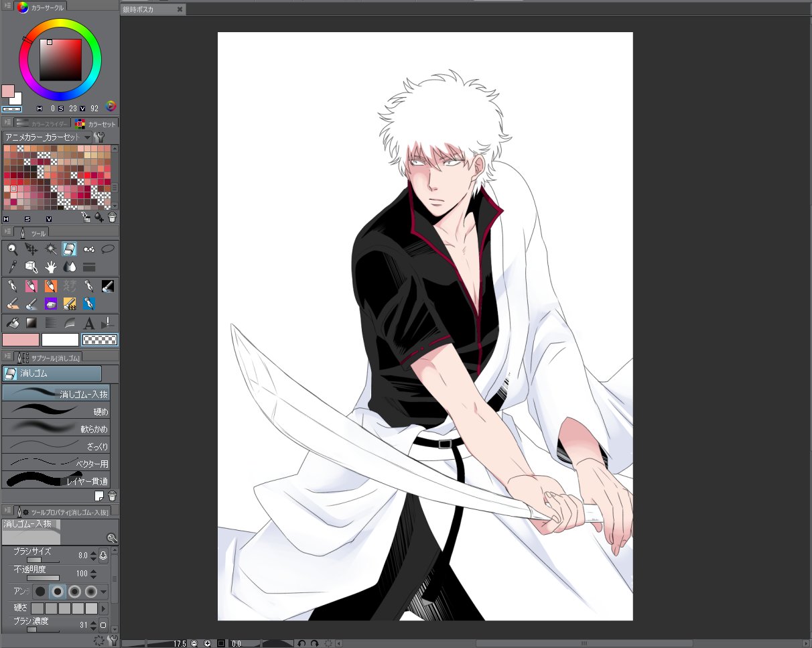Select the レイヤー貫通 eraser sub tool

pyautogui.click(x=56, y=480)
